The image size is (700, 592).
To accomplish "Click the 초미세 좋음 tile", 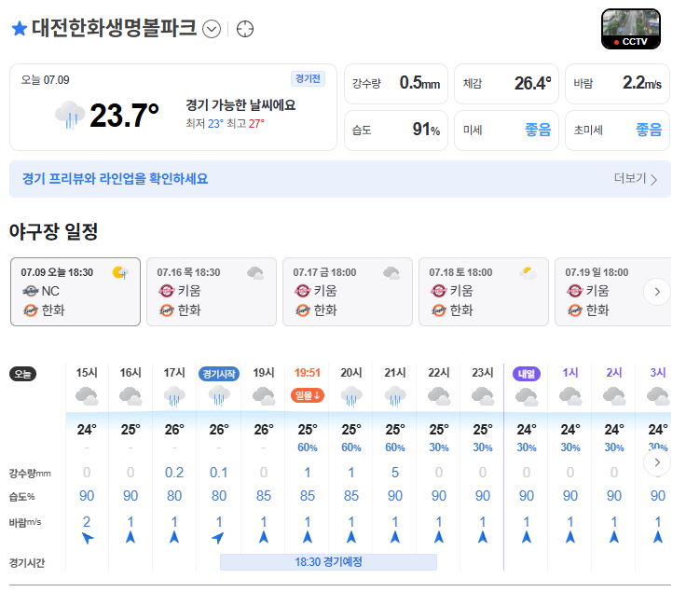I will point(617,131).
